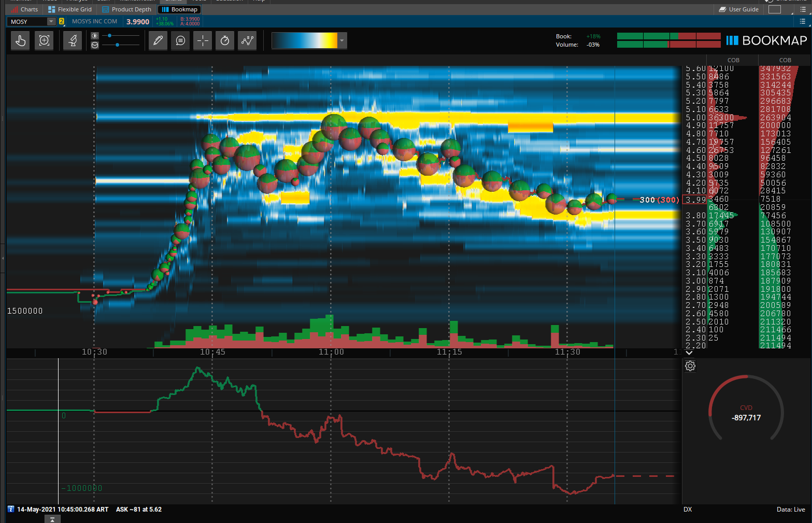Open the microscope analysis tool
812x523 pixels.
tap(73, 40)
